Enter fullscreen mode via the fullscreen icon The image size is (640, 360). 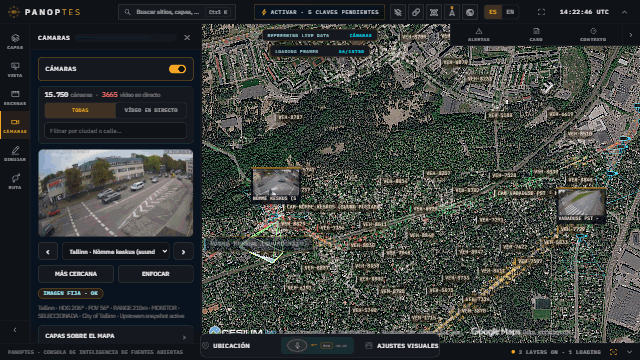pos(541,12)
